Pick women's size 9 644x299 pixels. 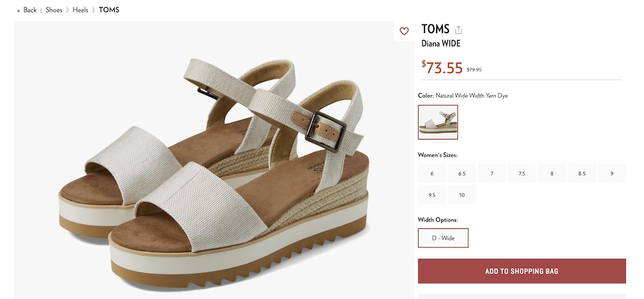click(611, 174)
